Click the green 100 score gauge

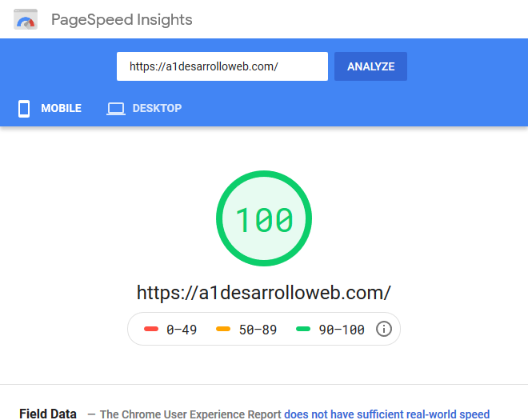point(264,219)
